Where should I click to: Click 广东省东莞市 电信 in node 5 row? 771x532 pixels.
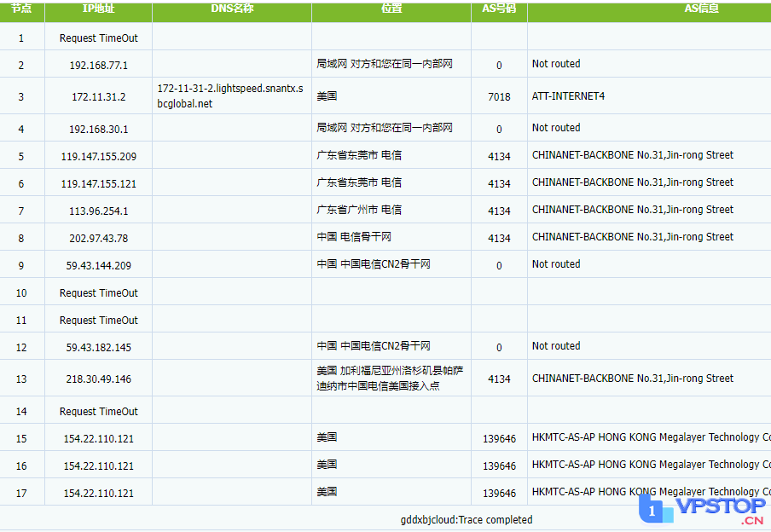click(359, 155)
